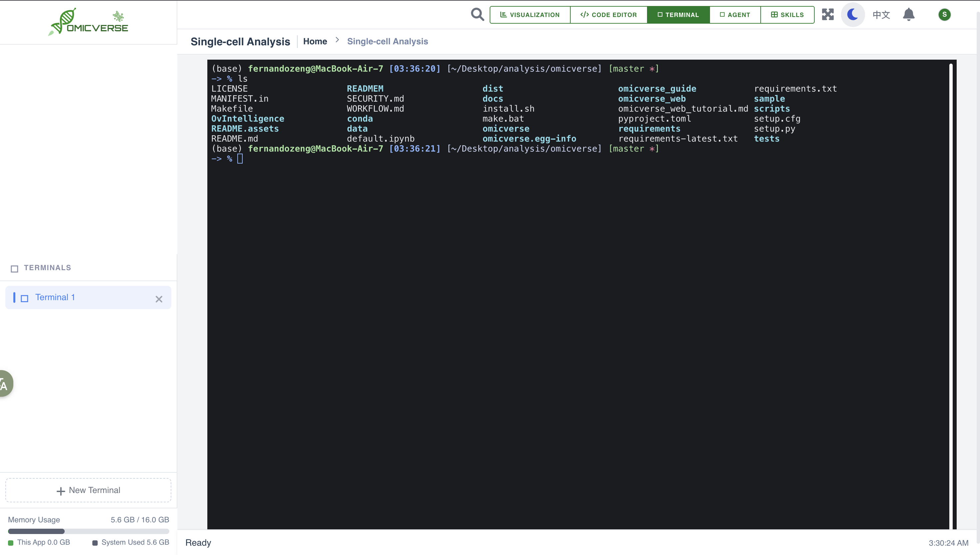Switch language using the 中文 button
980x555 pixels.
tap(881, 15)
